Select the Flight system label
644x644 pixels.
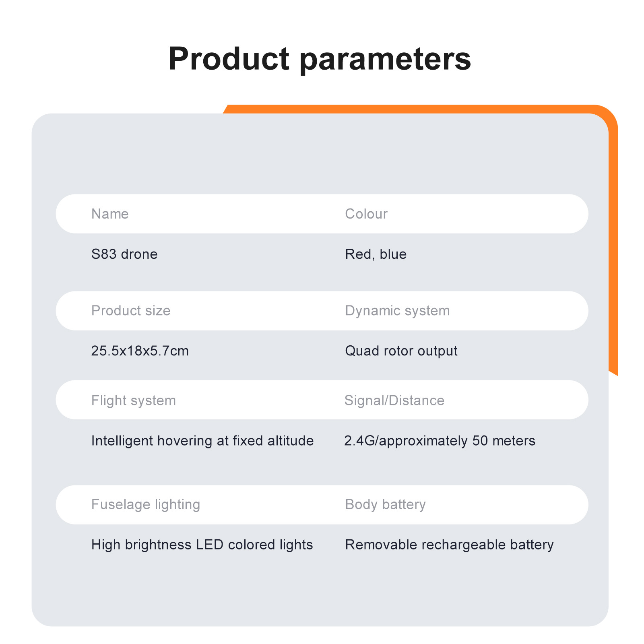(134, 400)
